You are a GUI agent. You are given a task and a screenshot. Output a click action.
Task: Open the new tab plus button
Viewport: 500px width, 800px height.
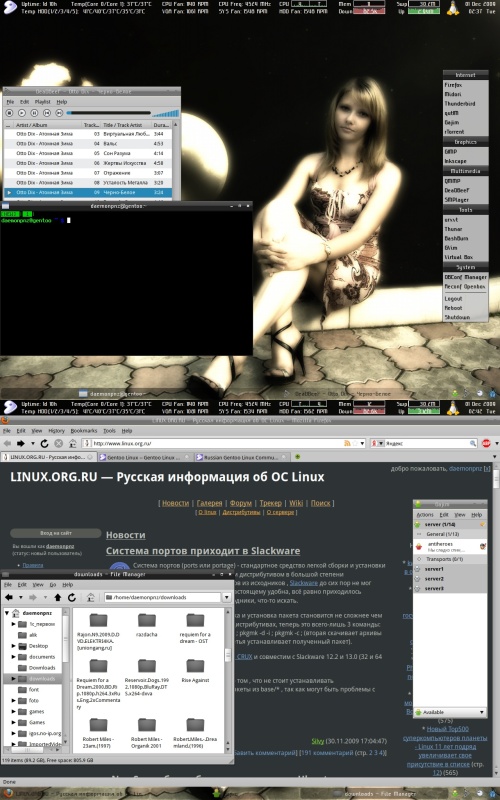(x=297, y=457)
